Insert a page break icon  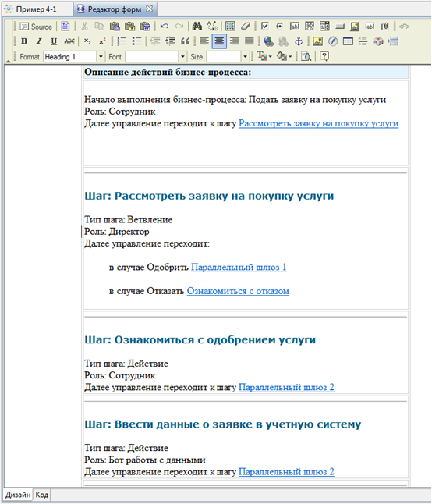pyautogui.click(x=393, y=41)
